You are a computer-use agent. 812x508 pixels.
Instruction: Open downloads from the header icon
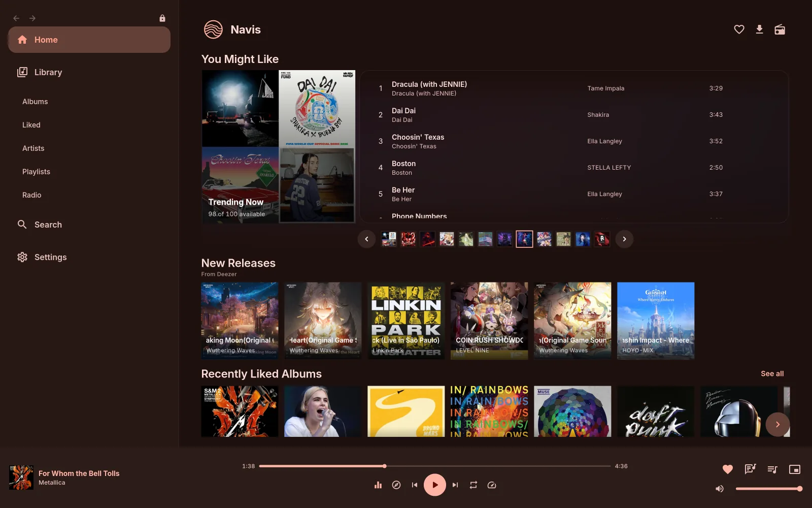(x=759, y=29)
